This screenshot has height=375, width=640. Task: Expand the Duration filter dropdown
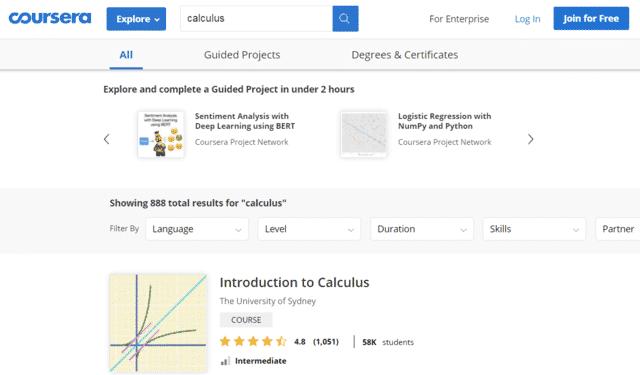[422, 229]
